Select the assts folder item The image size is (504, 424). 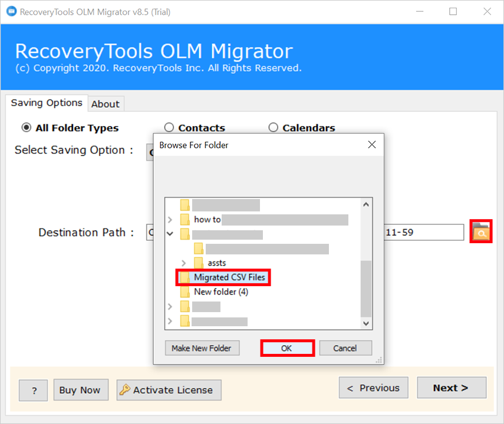click(217, 263)
